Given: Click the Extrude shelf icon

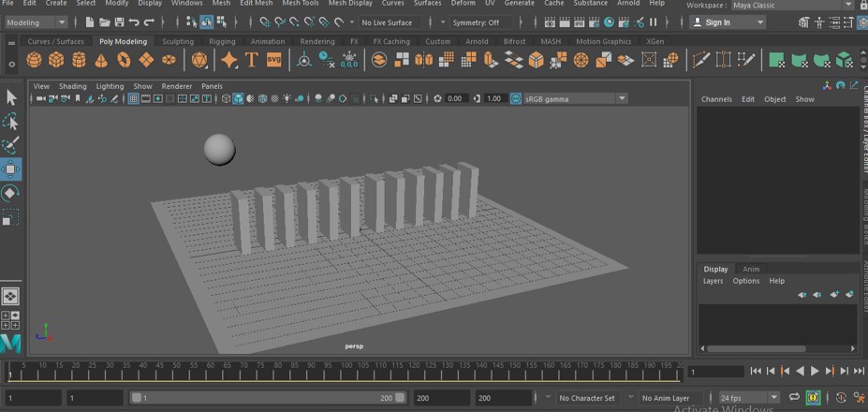Looking at the screenshot, I should coord(491,59).
